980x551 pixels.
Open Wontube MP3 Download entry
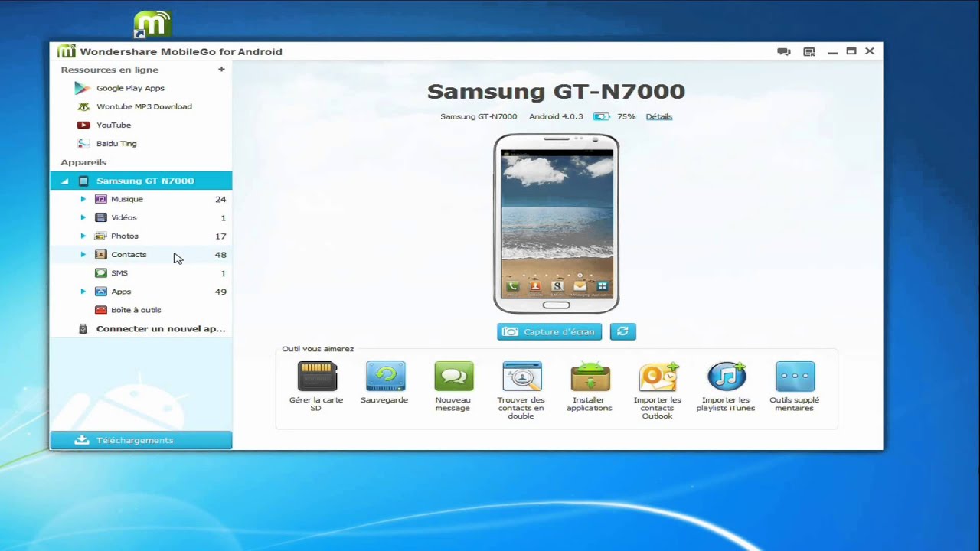click(x=141, y=106)
